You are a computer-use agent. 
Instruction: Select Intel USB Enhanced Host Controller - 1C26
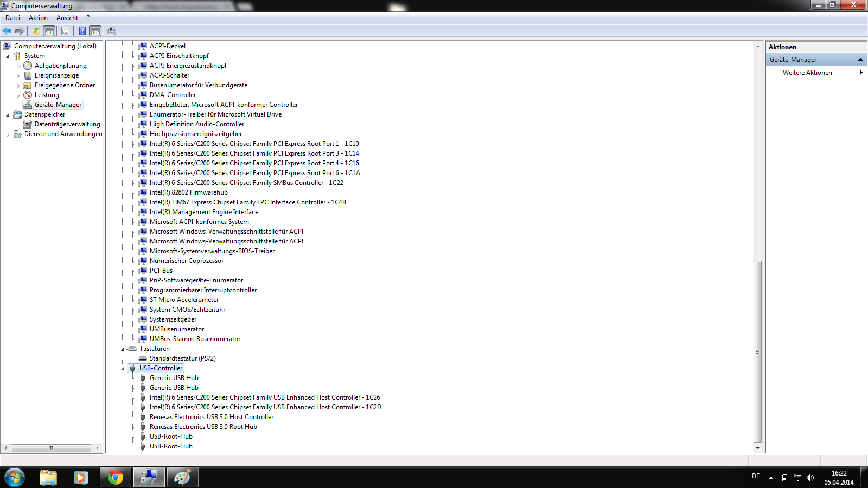(265, 397)
